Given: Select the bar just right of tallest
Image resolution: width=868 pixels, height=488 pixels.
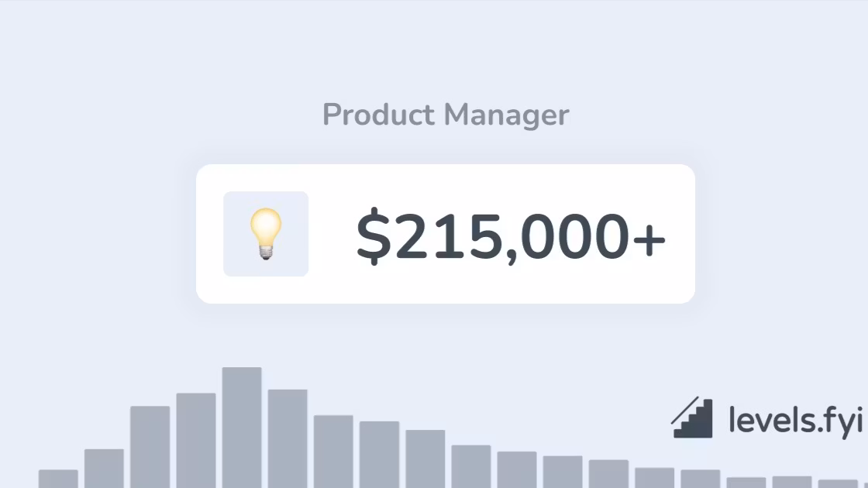Looking at the screenshot, I should tap(288, 438).
